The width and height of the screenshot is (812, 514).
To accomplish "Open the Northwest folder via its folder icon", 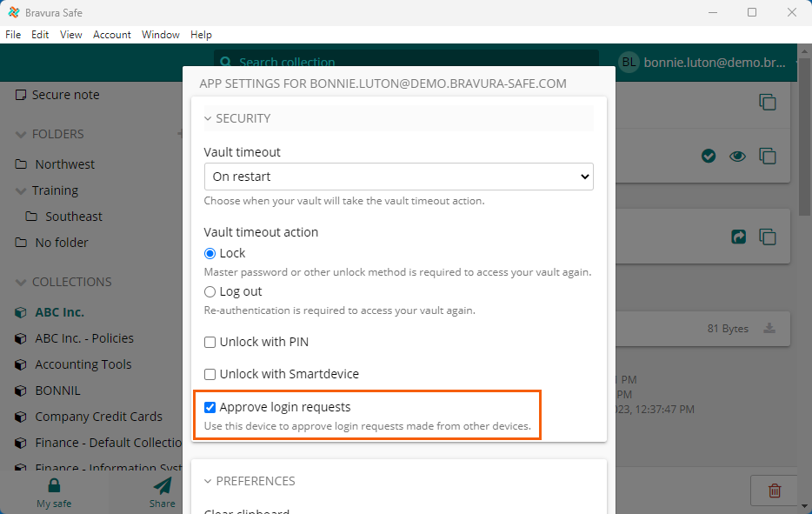I will coord(21,164).
